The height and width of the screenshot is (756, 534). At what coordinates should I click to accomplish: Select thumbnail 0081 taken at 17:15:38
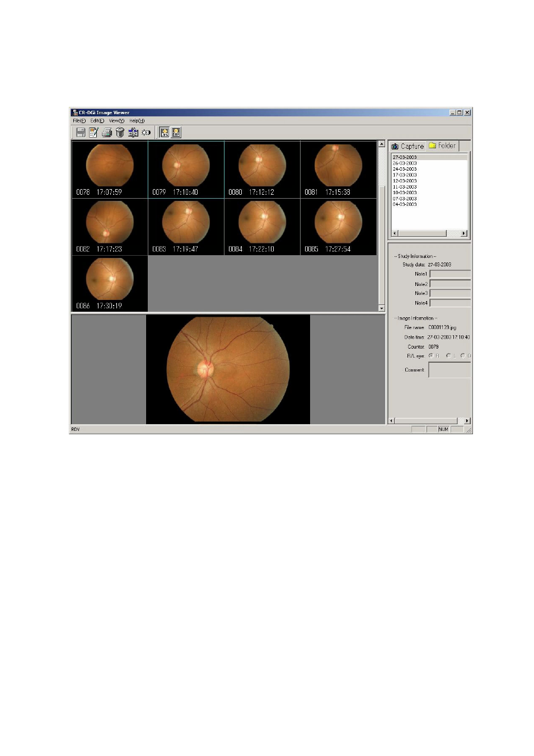click(338, 169)
